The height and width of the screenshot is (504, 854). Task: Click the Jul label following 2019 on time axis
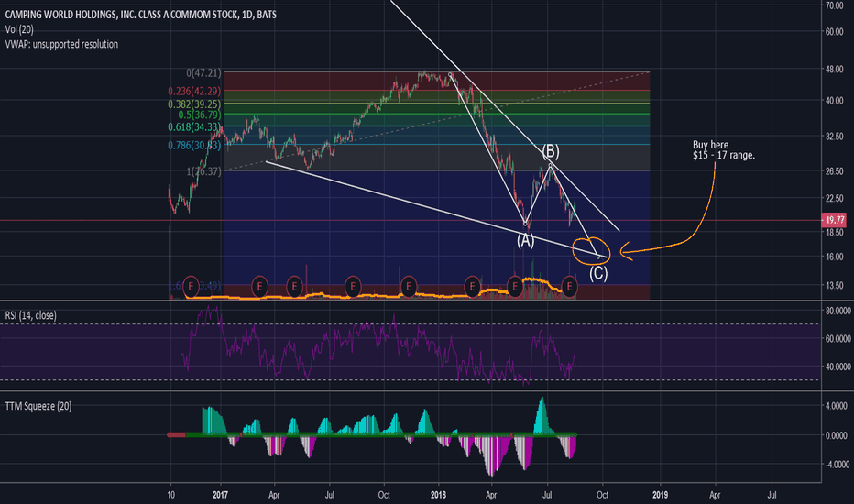coord(772,495)
